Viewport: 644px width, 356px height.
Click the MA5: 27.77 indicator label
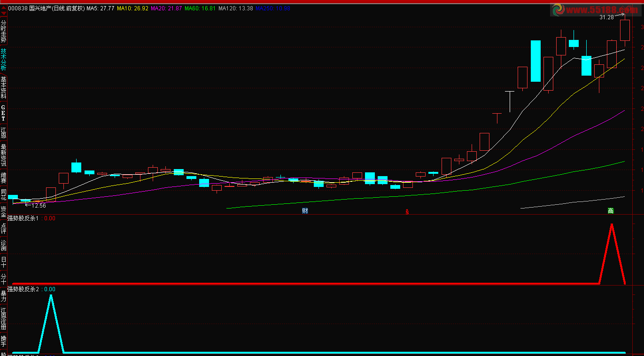(100, 8)
